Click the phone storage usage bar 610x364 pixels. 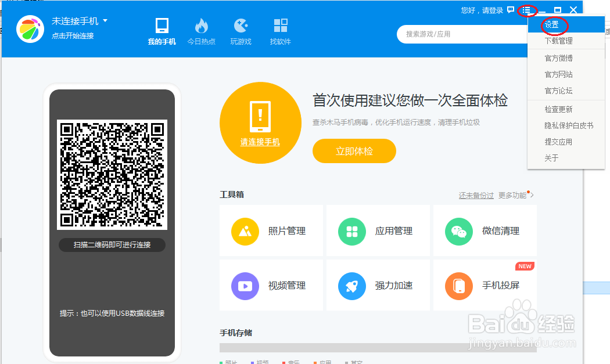378,348
